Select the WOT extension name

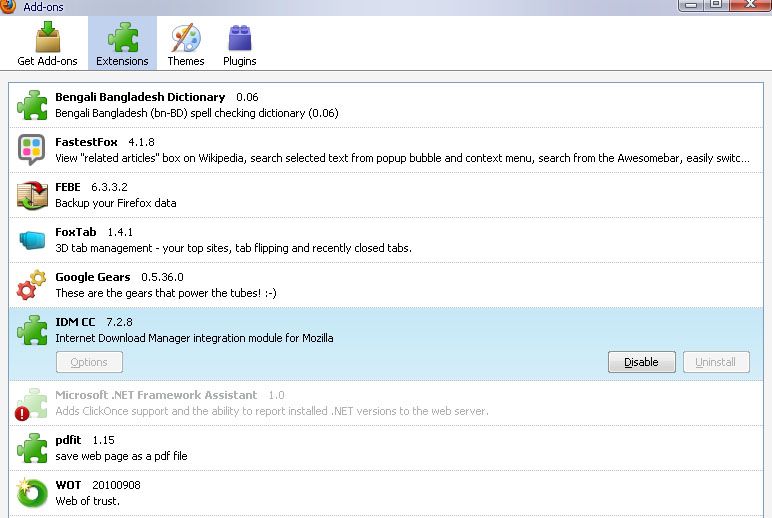point(68,485)
